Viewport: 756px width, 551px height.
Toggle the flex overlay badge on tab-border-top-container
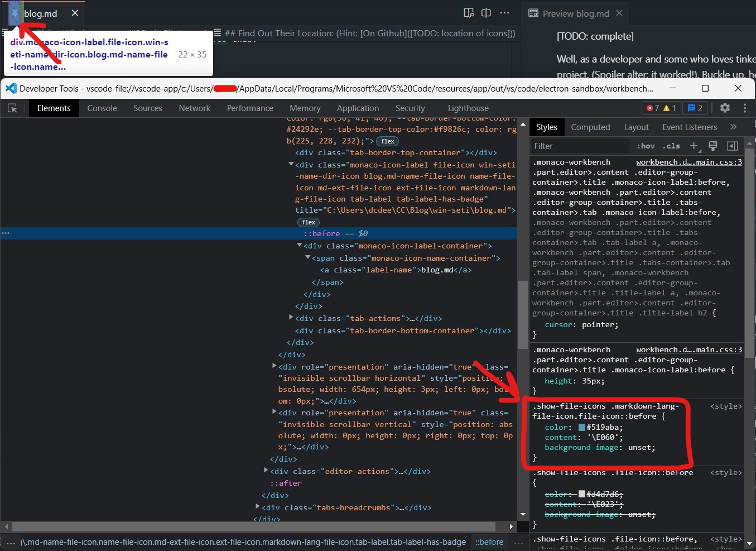pyautogui.click(x=387, y=141)
